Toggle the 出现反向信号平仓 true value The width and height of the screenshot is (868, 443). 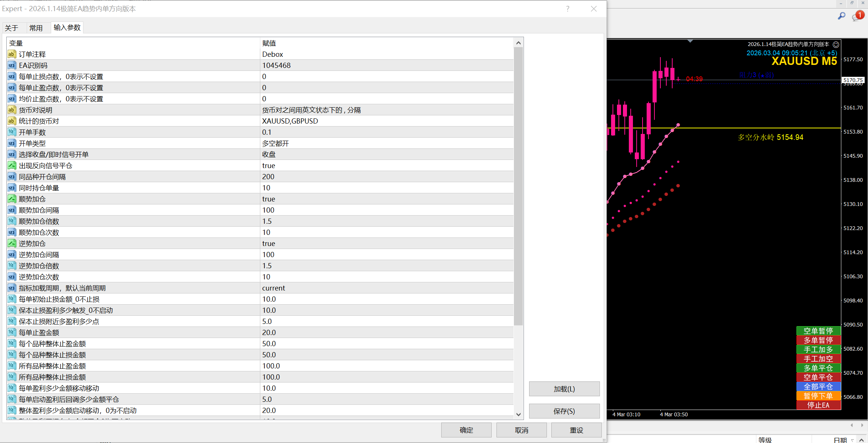click(268, 165)
